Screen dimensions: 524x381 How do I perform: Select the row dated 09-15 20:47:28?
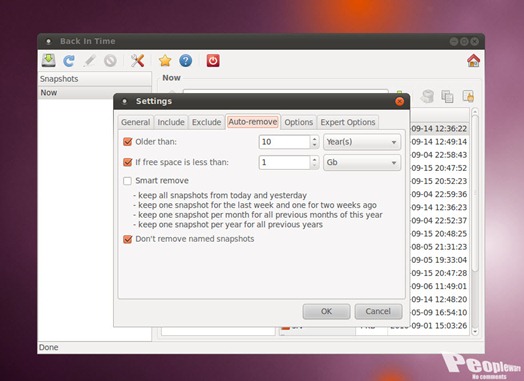coord(439,273)
